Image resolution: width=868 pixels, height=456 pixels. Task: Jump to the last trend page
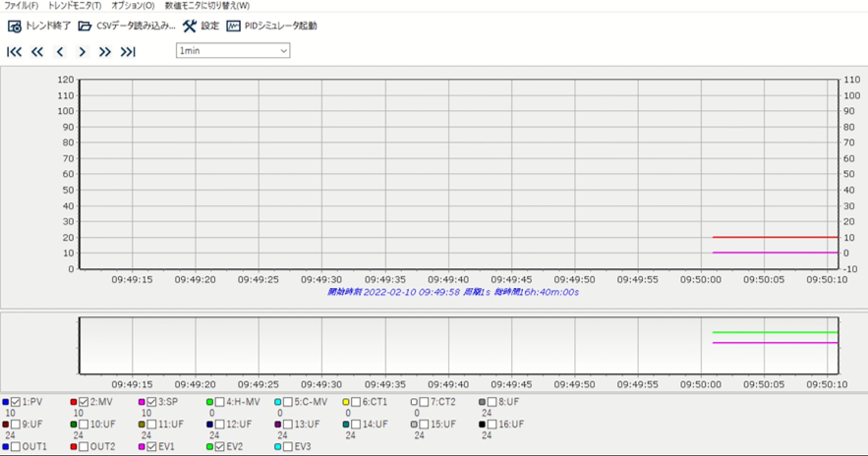tap(128, 52)
